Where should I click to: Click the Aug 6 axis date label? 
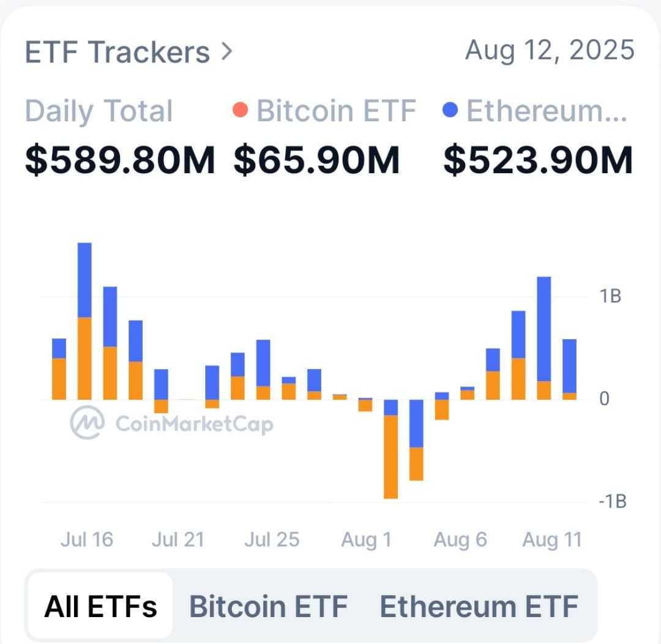click(460, 539)
